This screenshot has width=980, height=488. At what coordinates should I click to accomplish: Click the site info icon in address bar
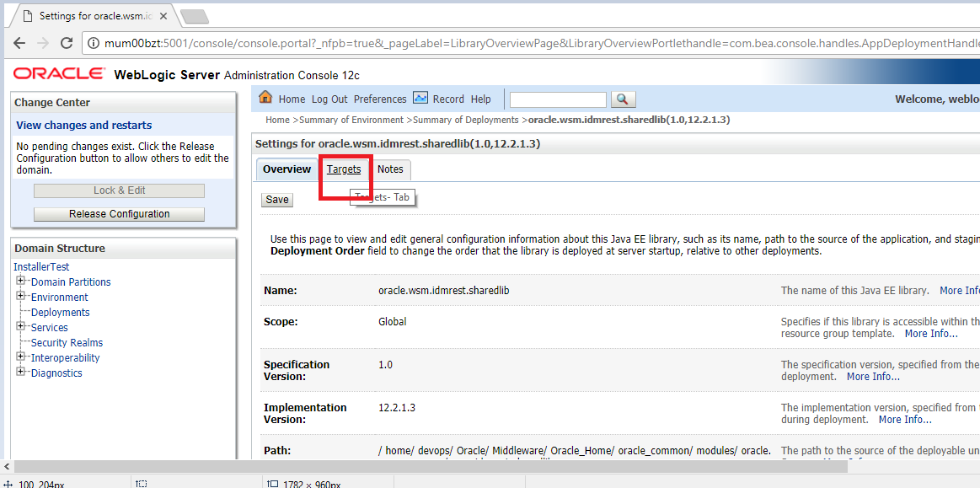click(93, 43)
